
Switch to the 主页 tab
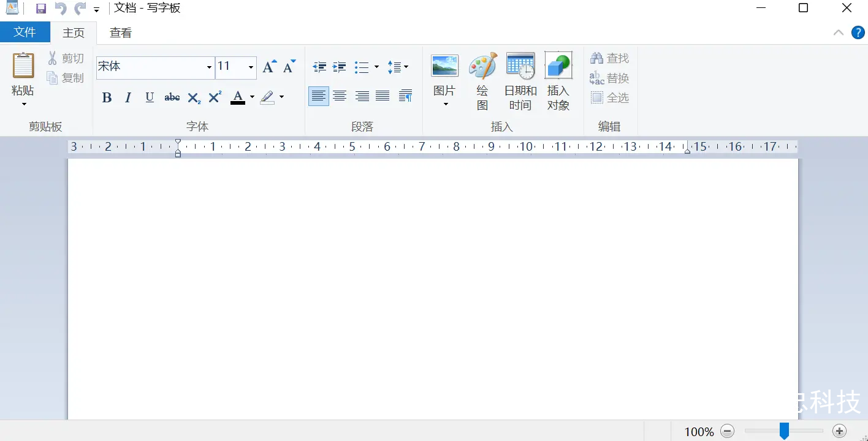74,32
